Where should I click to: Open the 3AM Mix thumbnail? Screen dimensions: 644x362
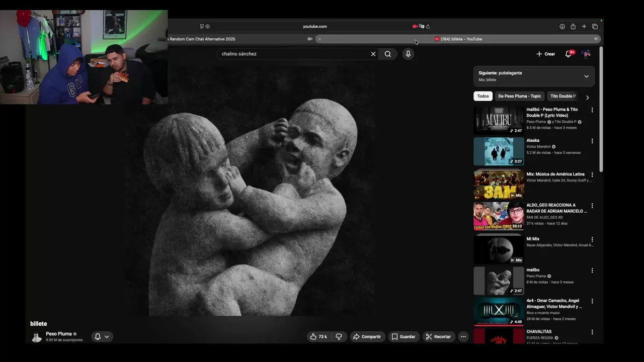[x=499, y=185]
